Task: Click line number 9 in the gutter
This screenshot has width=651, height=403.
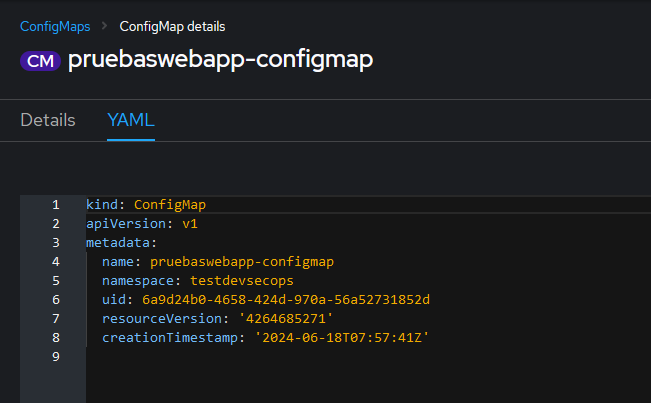Action: point(56,357)
